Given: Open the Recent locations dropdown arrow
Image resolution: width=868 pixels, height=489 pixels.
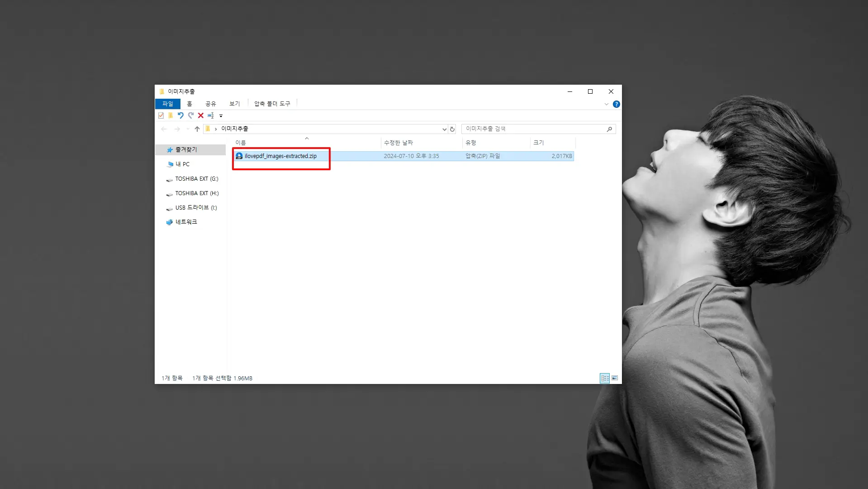Looking at the screenshot, I should (x=188, y=129).
